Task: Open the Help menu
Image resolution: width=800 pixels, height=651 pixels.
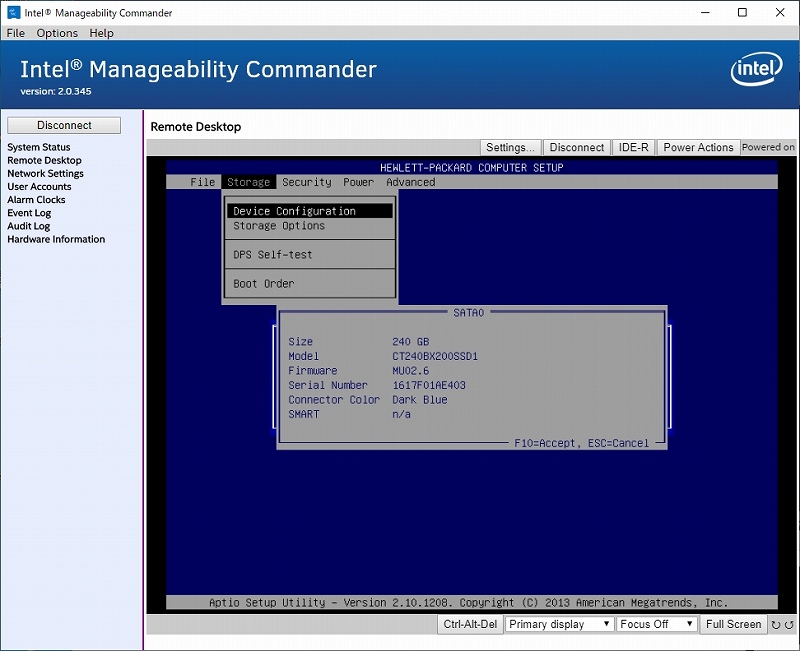Action: (102, 33)
